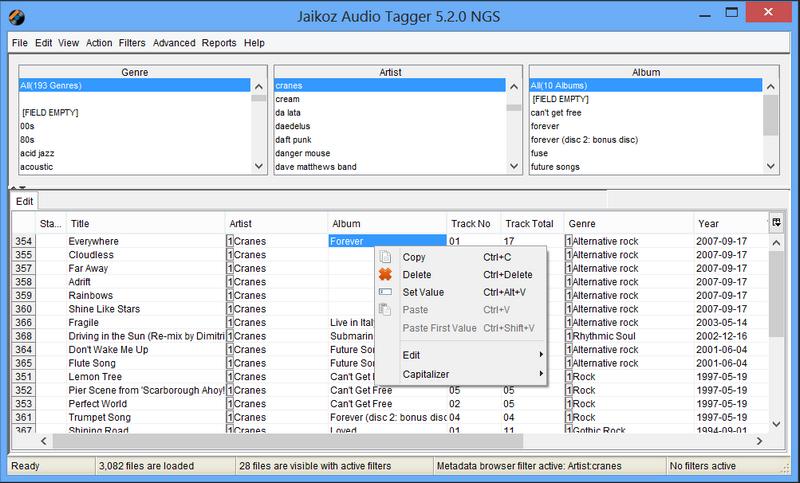Viewport: 800px width, 483px height.
Task: Click the Lemon Tree title cell
Action: pyautogui.click(x=146, y=377)
